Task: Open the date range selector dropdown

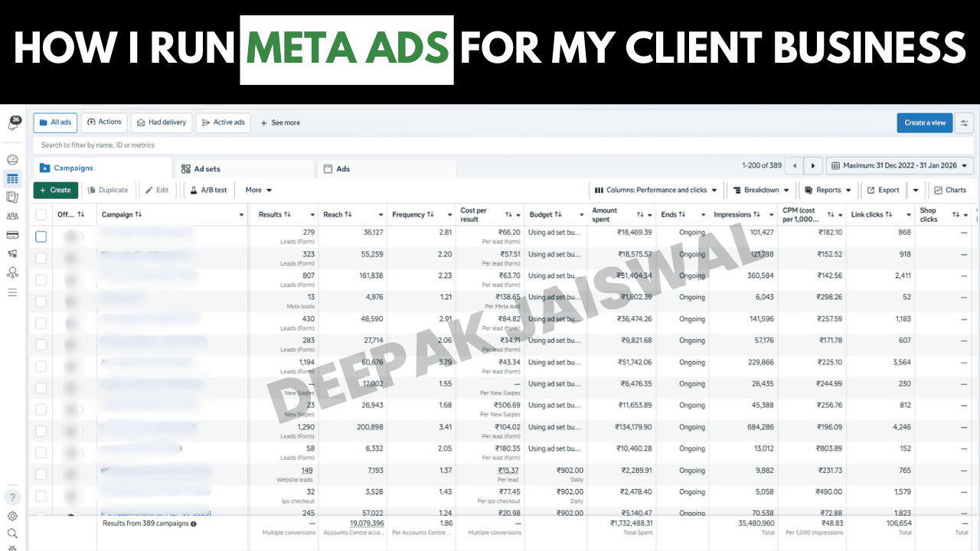Action: click(x=900, y=166)
